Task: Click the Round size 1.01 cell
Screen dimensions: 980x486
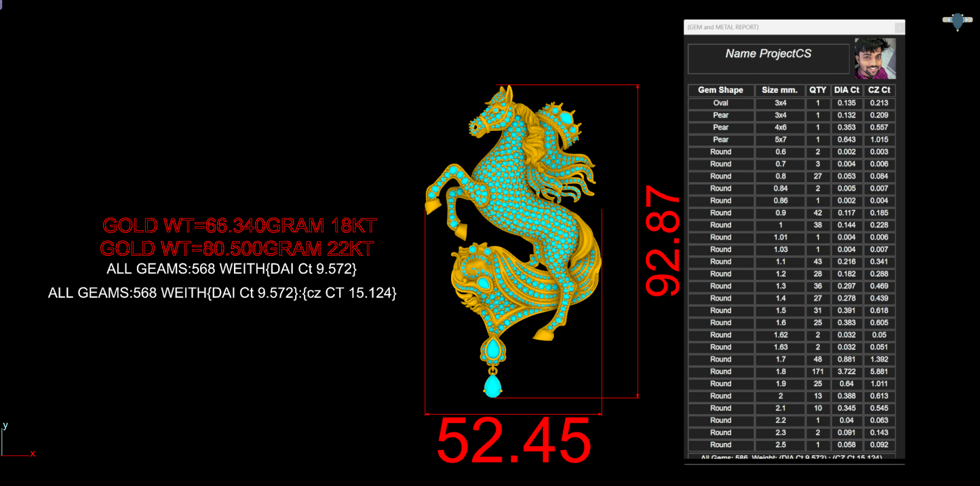Action: click(780, 238)
